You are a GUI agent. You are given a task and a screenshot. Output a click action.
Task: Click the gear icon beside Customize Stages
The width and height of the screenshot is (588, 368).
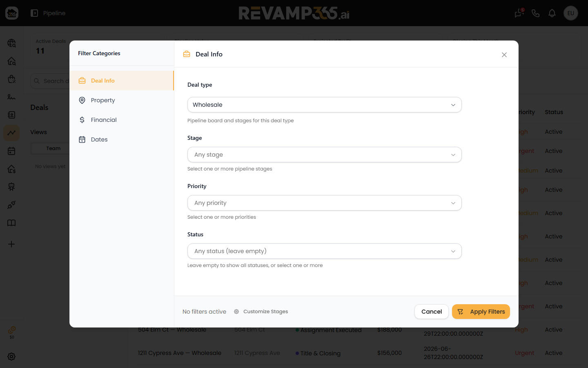236,312
